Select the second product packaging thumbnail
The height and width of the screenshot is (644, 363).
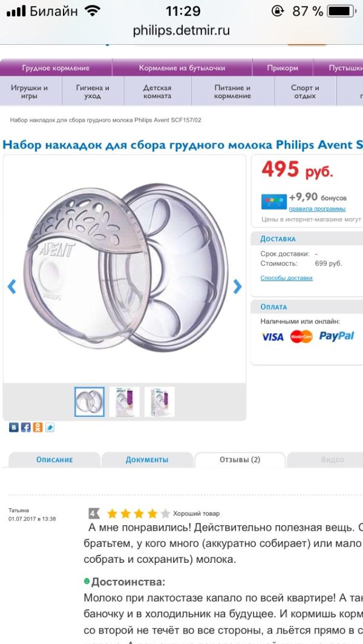pyautogui.click(x=124, y=402)
